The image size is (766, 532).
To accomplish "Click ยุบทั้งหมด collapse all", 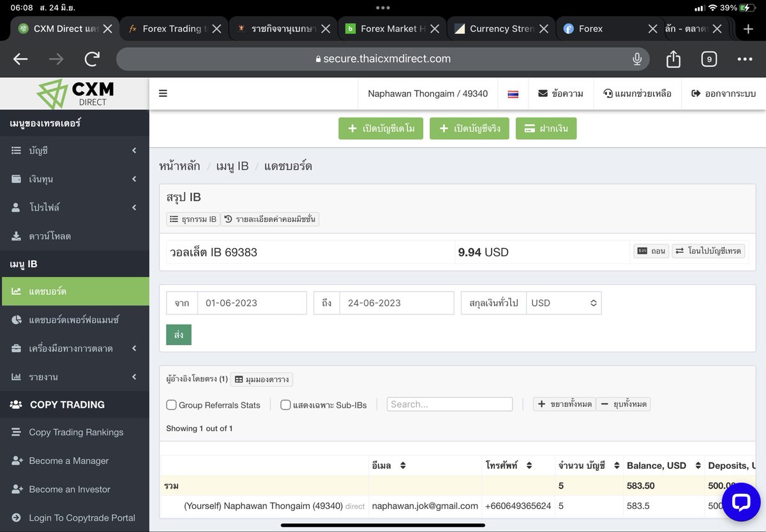I will (623, 404).
